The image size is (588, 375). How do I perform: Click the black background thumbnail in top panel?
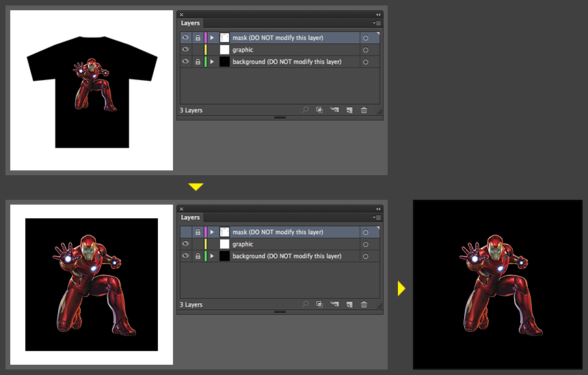pos(224,62)
